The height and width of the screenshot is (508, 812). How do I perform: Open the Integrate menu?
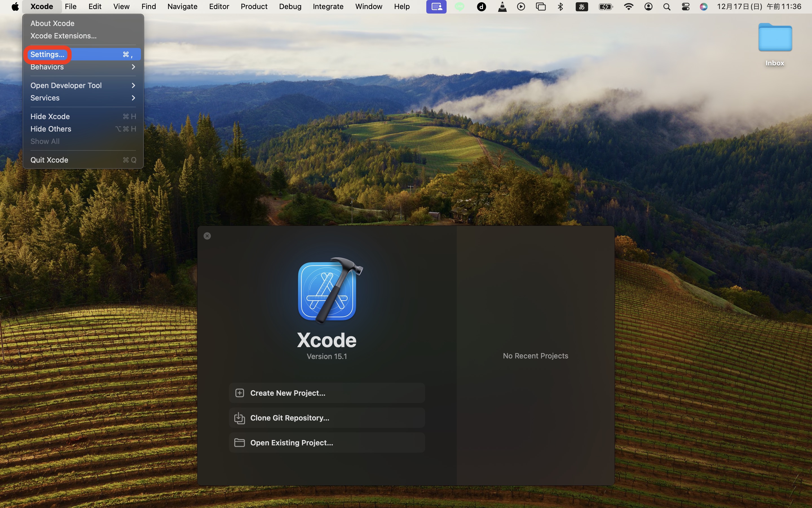coord(328,6)
